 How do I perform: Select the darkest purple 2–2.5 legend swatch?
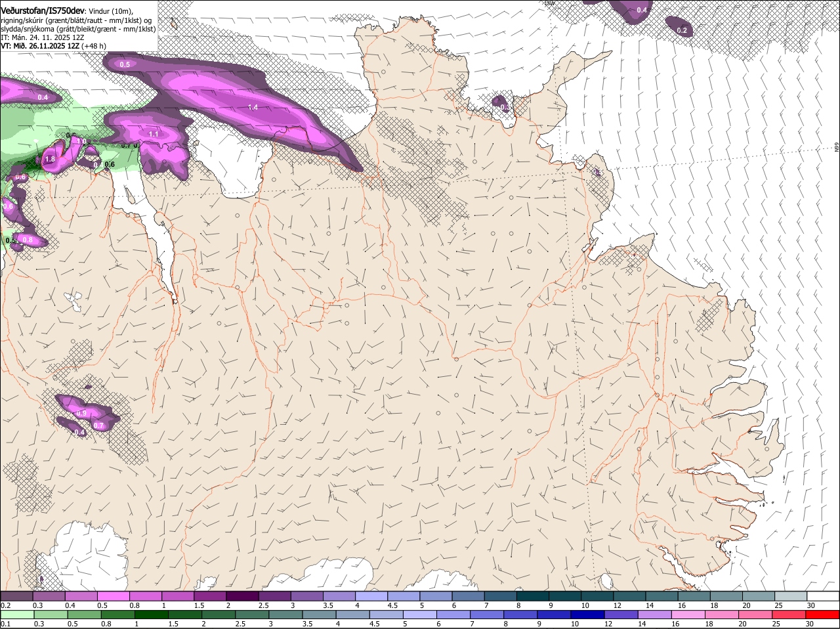(x=243, y=596)
